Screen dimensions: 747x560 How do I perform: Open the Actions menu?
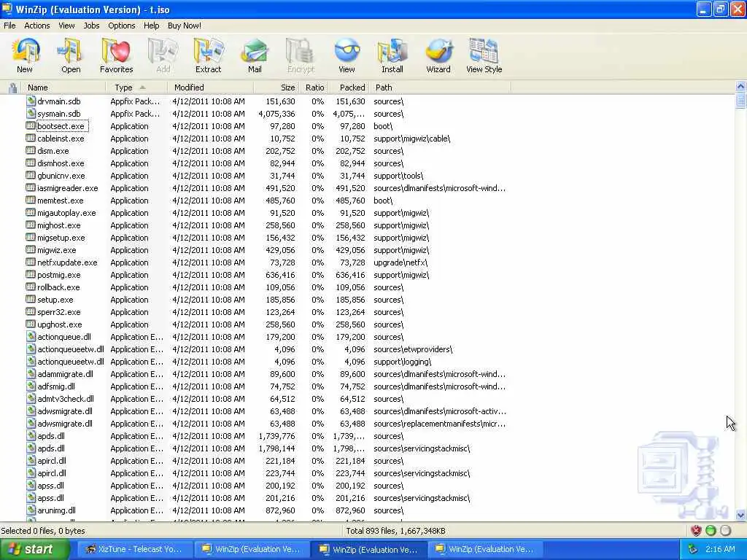click(36, 26)
